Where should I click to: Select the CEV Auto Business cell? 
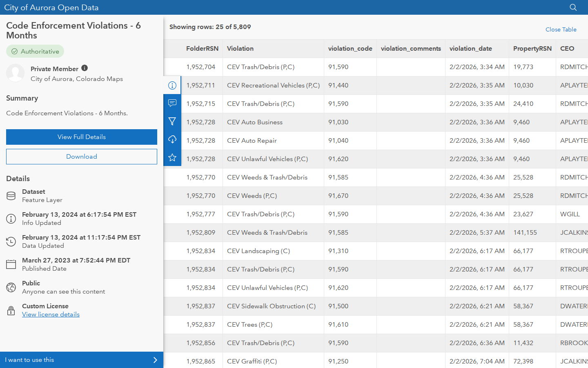(x=273, y=122)
